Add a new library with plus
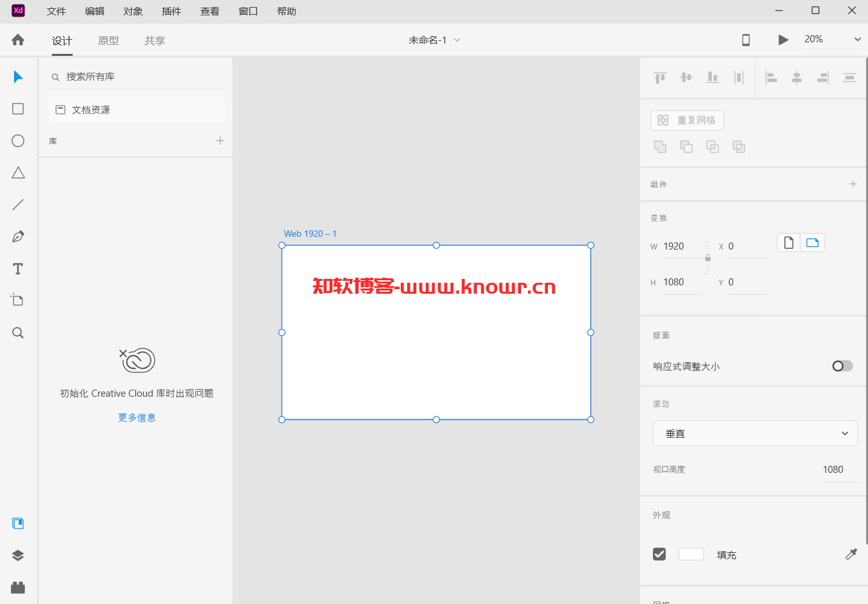Screen dimensions: 868x604 (x=220, y=141)
